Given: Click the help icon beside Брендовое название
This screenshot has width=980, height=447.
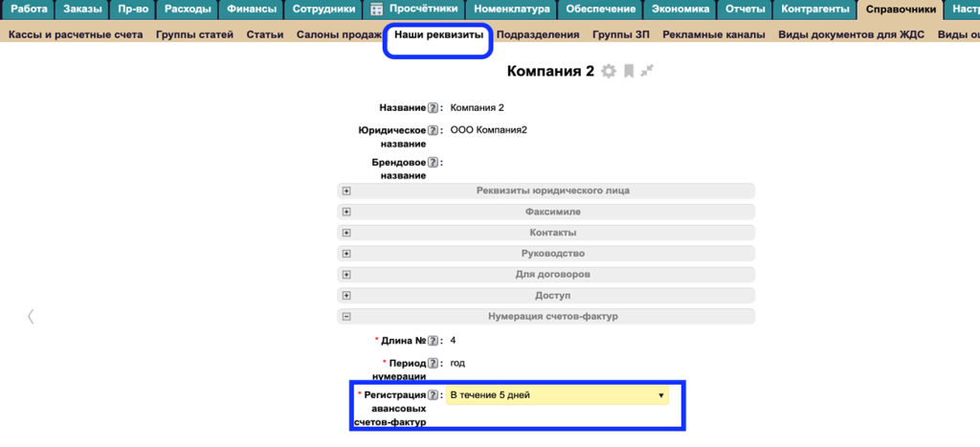Looking at the screenshot, I should click(433, 163).
